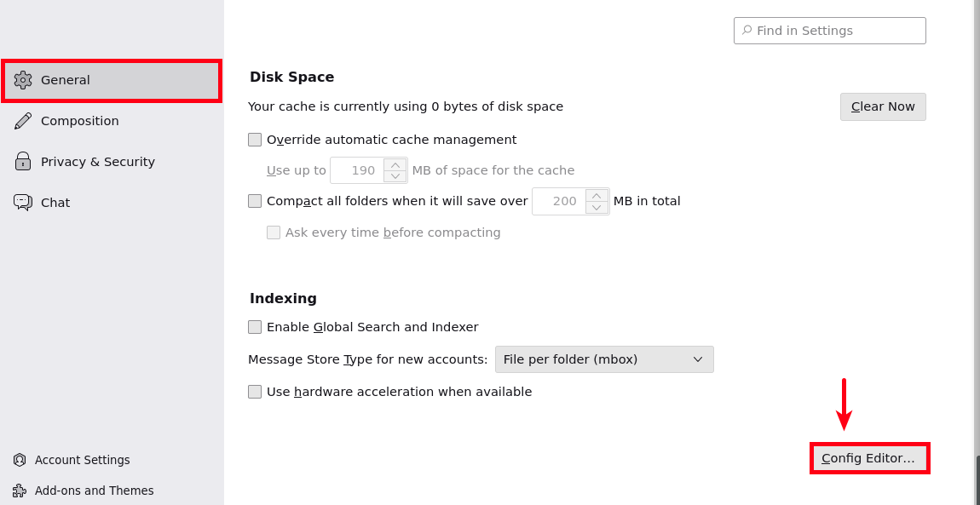980x505 pixels.
Task: Click the Clear Now button
Action: pyautogui.click(x=883, y=106)
